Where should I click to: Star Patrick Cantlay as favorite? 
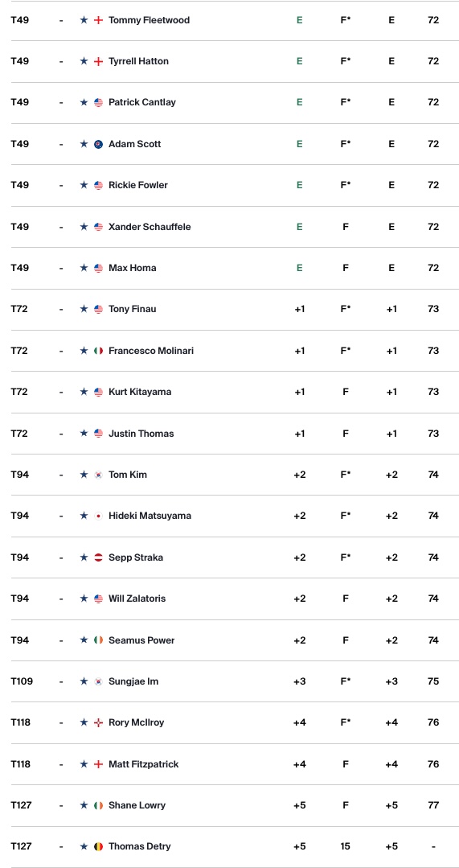click(x=84, y=102)
